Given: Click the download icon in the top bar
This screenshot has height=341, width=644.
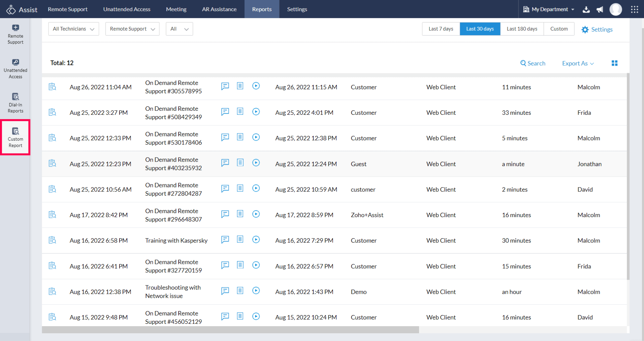Looking at the screenshot, I should tap(586, 9).
